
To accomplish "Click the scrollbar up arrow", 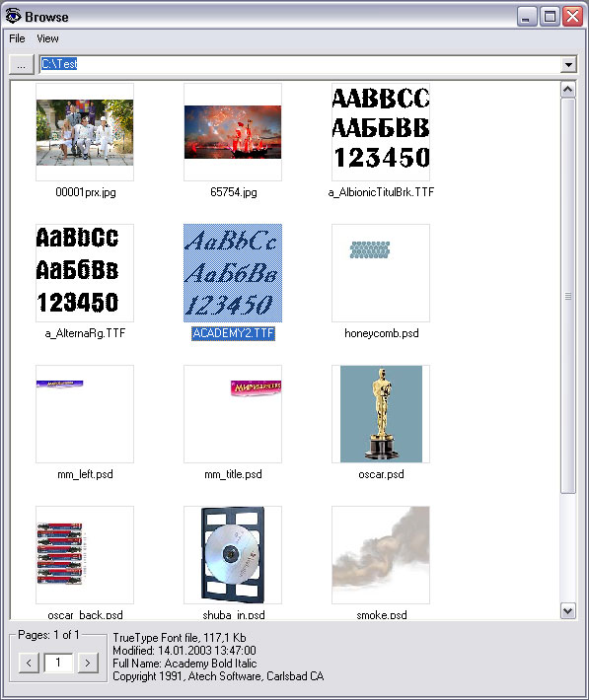I will 568,90.
